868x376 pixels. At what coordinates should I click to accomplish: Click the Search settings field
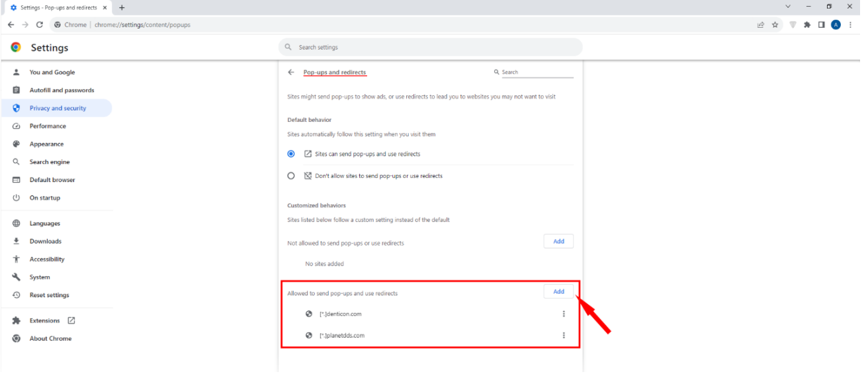430,47
